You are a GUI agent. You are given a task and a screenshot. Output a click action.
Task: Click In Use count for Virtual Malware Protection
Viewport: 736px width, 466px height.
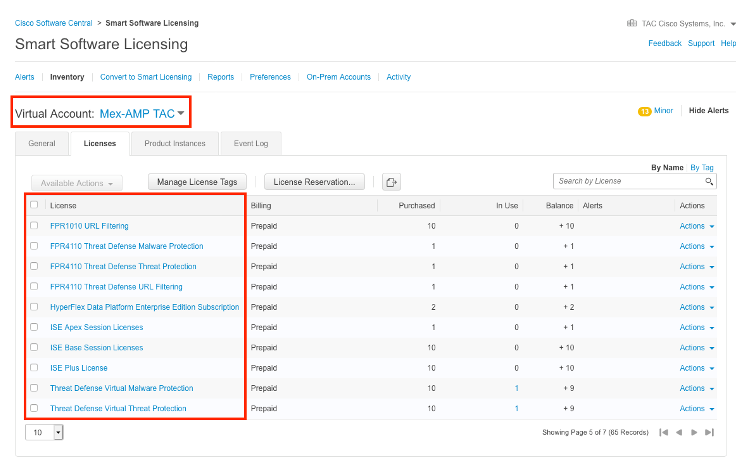[516, 388]
